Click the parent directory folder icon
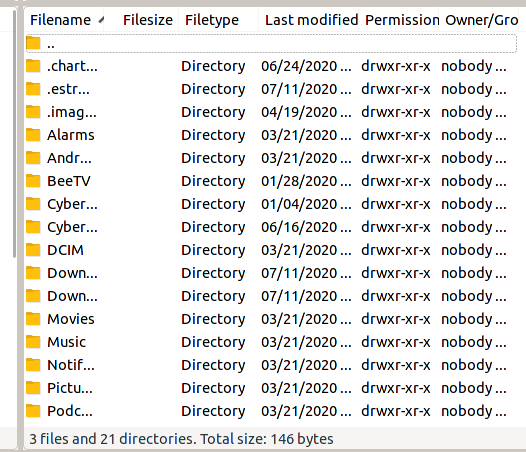 pyautogui.click(x=33, y=43)
